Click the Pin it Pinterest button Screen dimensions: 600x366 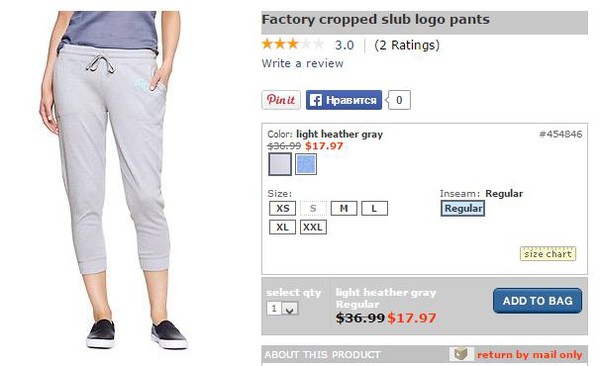point(281,100)
